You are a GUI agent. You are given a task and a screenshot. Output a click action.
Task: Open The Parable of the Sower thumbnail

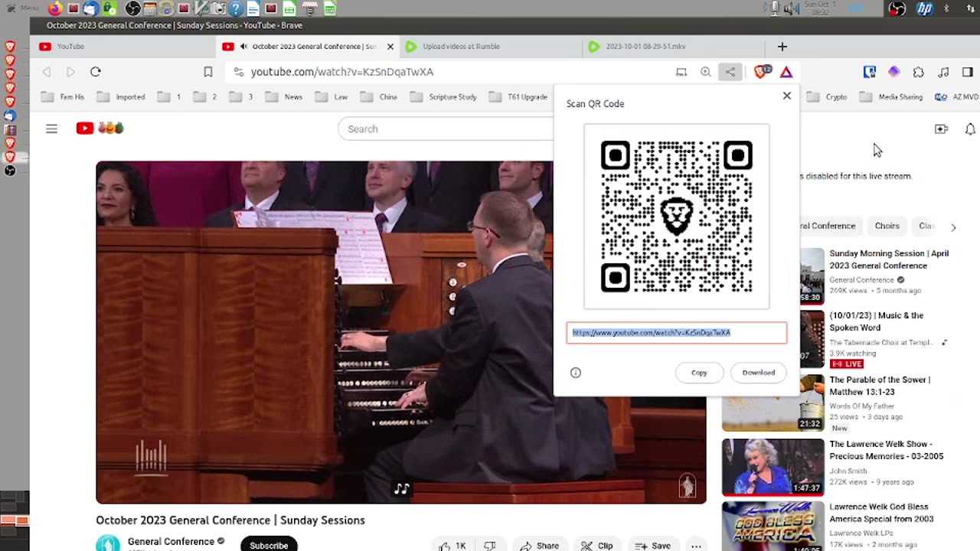[x=773, y=402]
